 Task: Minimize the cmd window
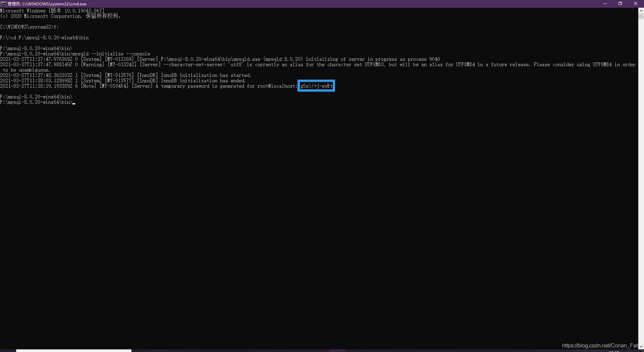(605, 4)
